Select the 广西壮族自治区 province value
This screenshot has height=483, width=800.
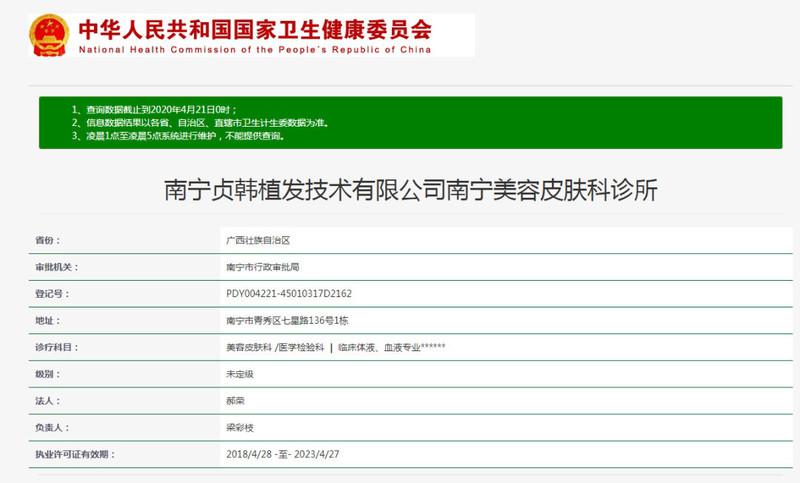[x=258, y=241]
